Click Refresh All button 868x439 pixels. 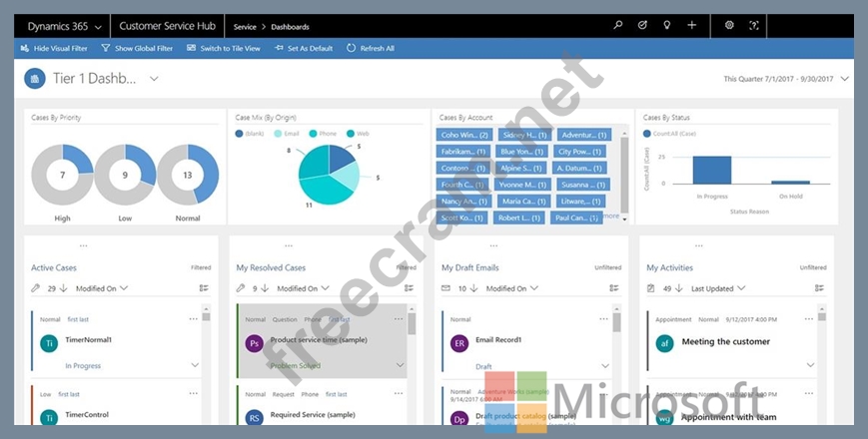pyautogui.click(x=371, y=48)
